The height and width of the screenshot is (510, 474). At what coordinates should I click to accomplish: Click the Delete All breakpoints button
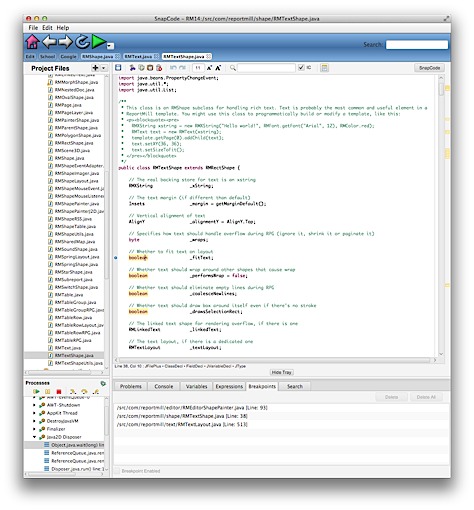(426, 397)
